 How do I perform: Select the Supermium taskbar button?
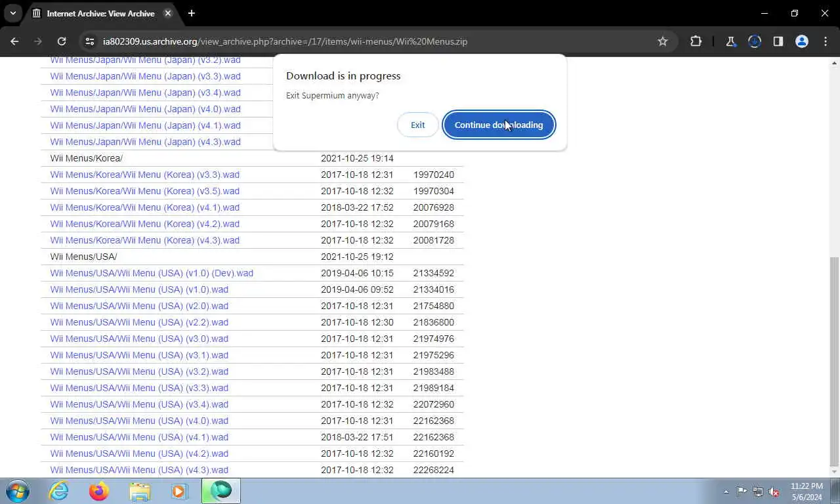[221, 491]
